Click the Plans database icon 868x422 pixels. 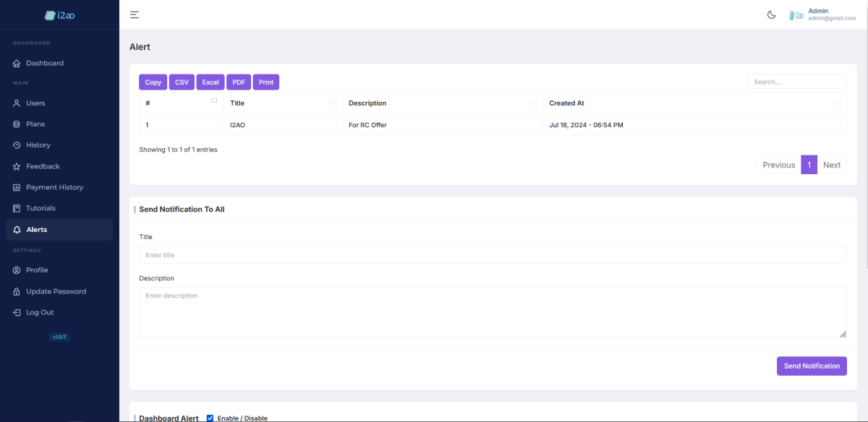pyautogui.click(x=17, y=124)
